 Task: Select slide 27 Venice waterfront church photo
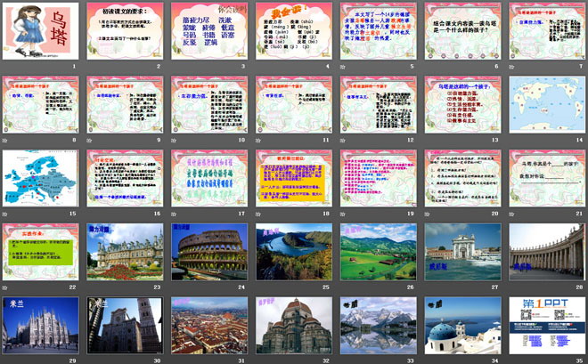pyautogui.click(x=463, y=252)
